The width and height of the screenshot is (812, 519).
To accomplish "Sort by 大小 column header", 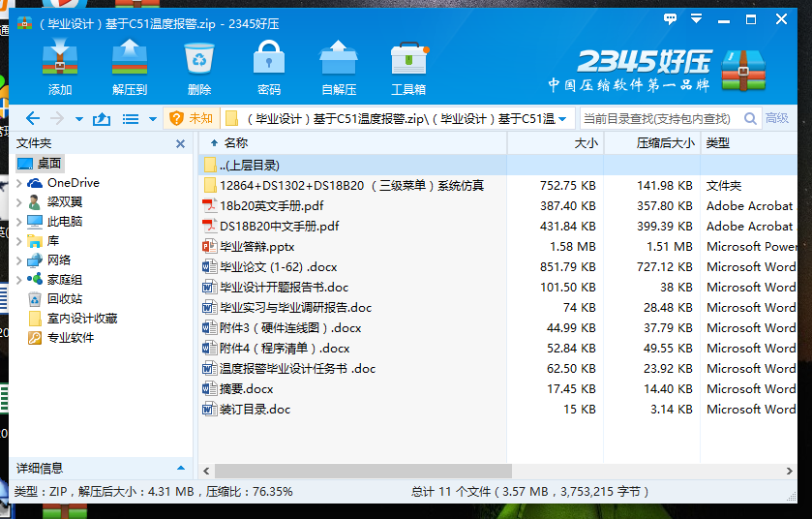I will click(556, 143).
